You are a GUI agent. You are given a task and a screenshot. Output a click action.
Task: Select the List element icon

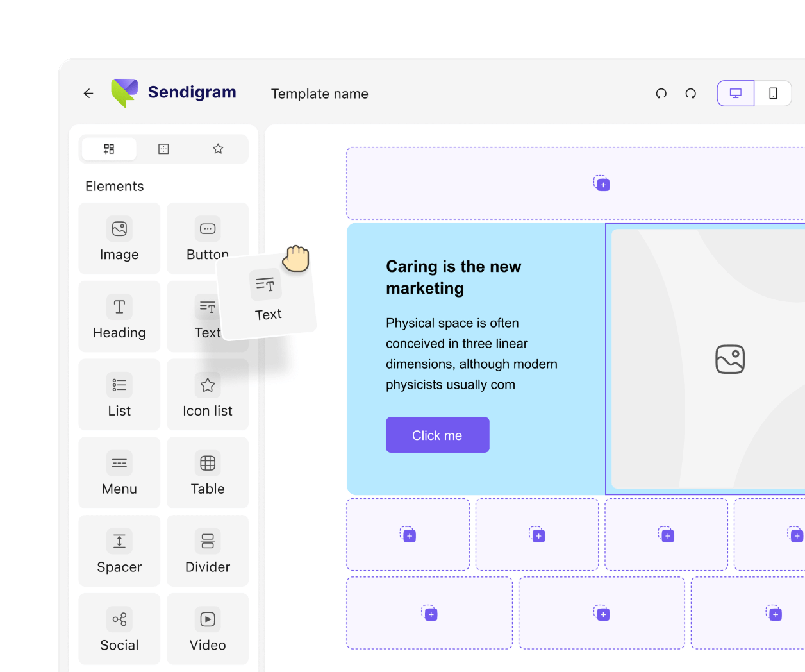[x=119, y=385]
